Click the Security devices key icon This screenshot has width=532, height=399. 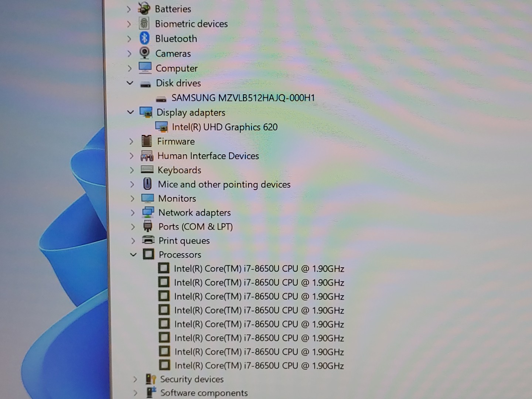tap(150, 379)
